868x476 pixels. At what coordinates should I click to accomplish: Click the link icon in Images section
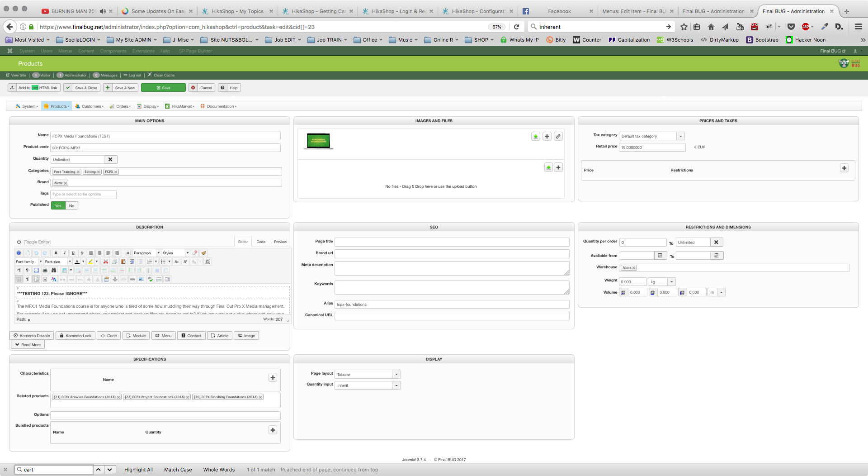pyautogui.click(x=558, y=136)
